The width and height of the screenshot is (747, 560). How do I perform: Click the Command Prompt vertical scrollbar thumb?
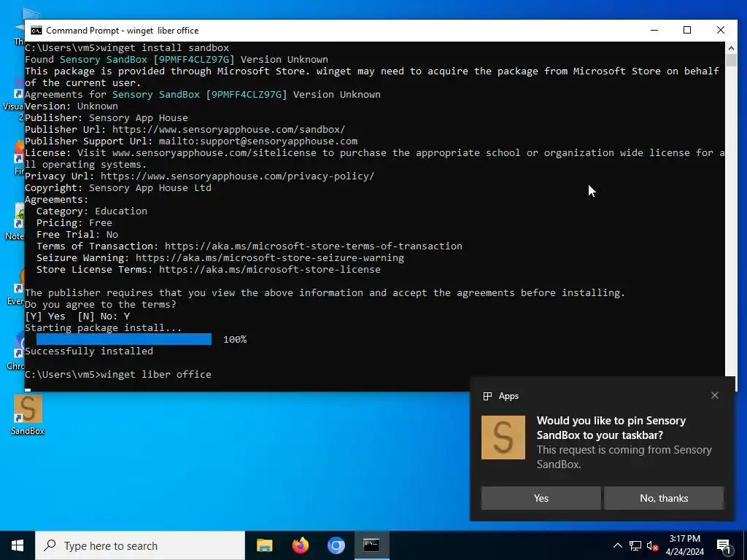tap(731, 60)
